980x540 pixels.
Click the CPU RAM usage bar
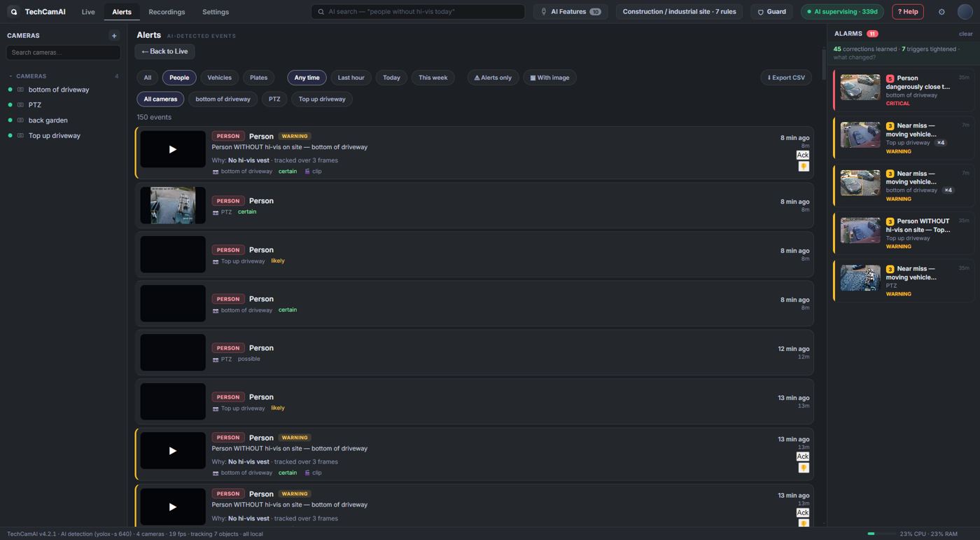pyautogui.click(x=881, y=534)
